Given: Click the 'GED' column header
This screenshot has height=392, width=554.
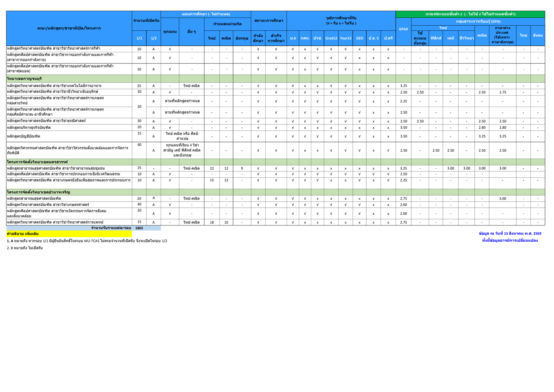Looking at the screenshot, I should tap(359, 38).
